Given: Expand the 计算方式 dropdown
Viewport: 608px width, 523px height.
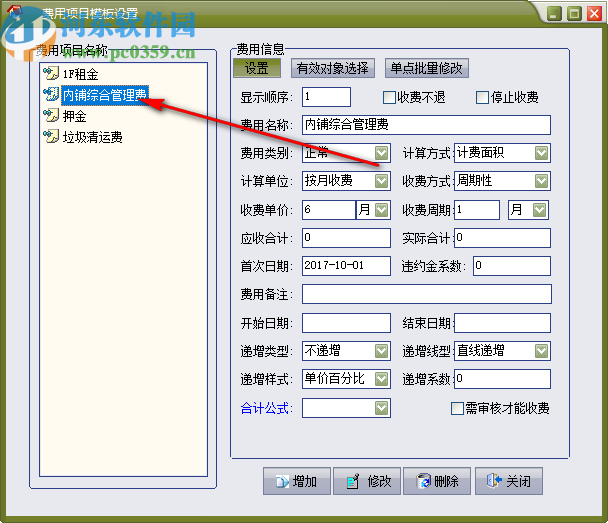Looking at the screenshot, I should point(541,153).
